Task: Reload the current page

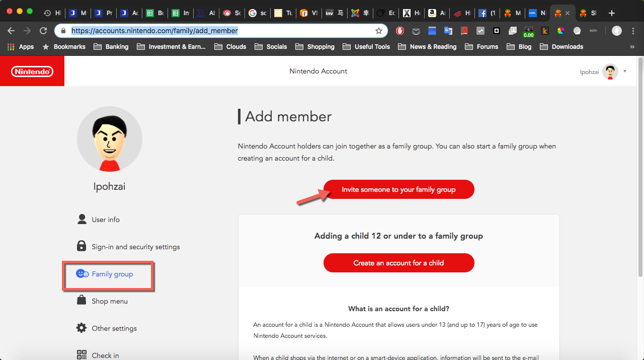Action: click(x=43, y=31)
